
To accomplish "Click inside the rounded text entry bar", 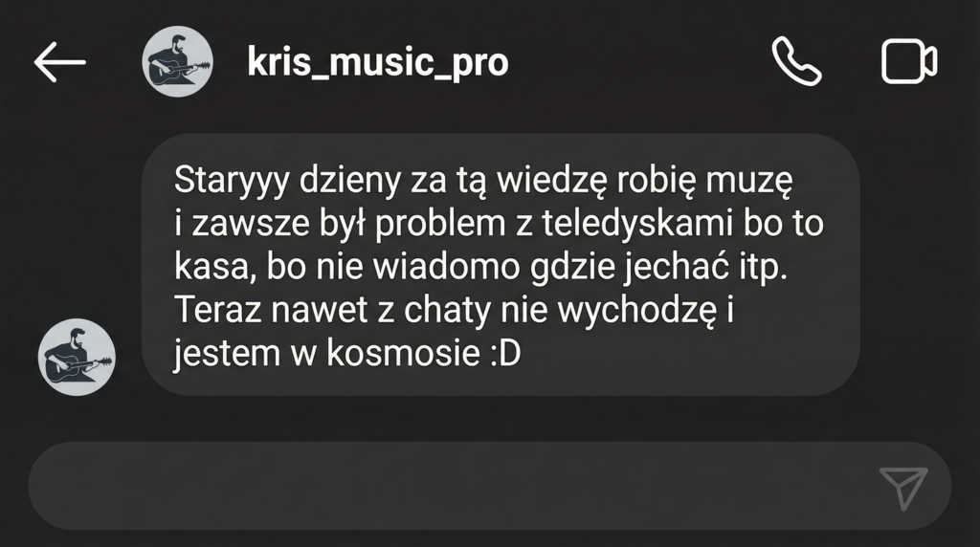I will [489, 486].
